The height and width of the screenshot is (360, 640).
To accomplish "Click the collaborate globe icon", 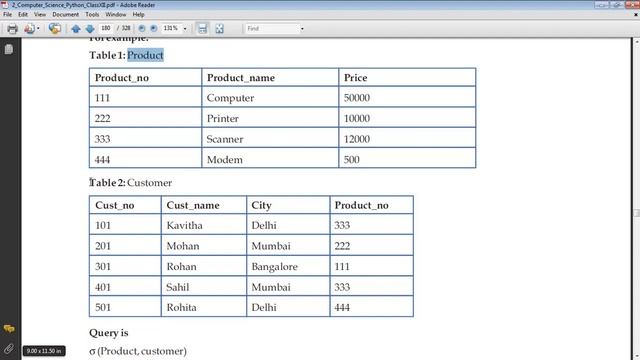I will click(x=54, y=29).
